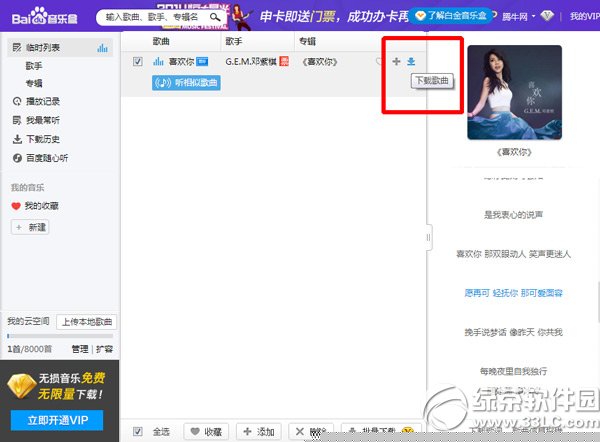
Task: Tick the checkbox on 喜欢你 row
Action: (138, 61)
